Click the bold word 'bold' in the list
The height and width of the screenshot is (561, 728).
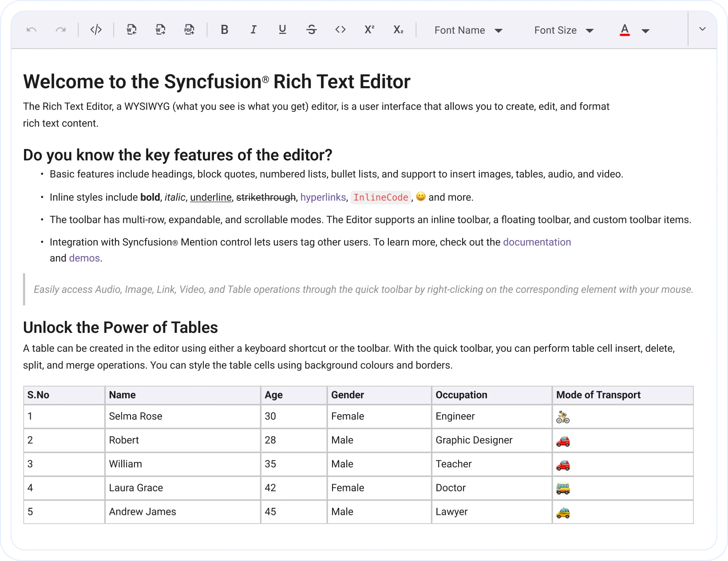pos(150,197)
